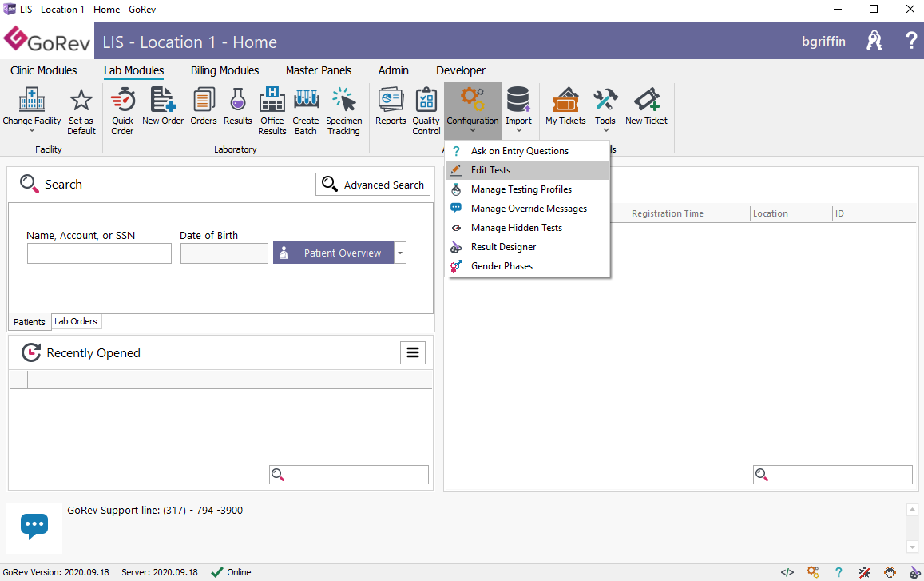Click the gears icon in status bar

click(813, 572)
